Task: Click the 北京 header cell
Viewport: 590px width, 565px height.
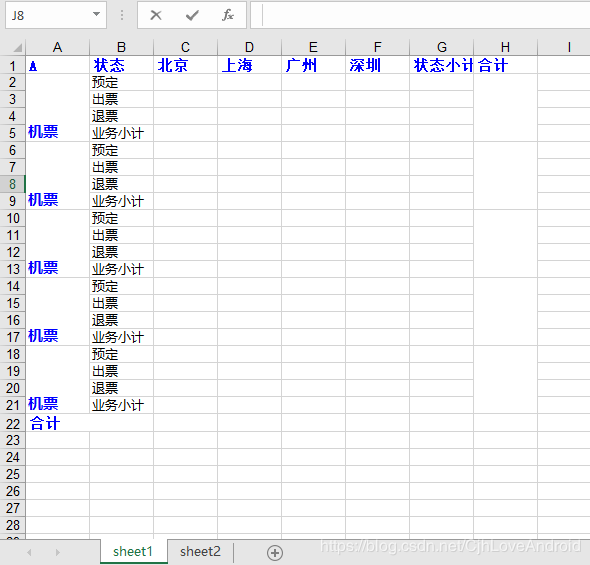Action: pos(186,65)
